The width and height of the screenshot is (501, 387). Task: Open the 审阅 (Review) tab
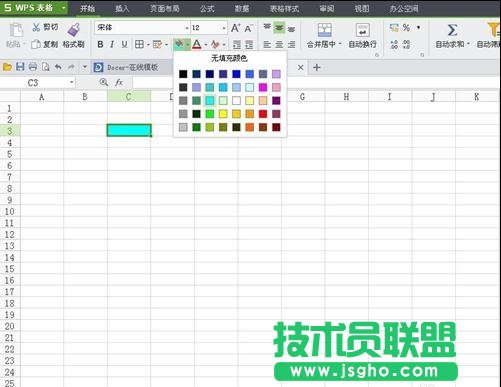pos(327,8)
